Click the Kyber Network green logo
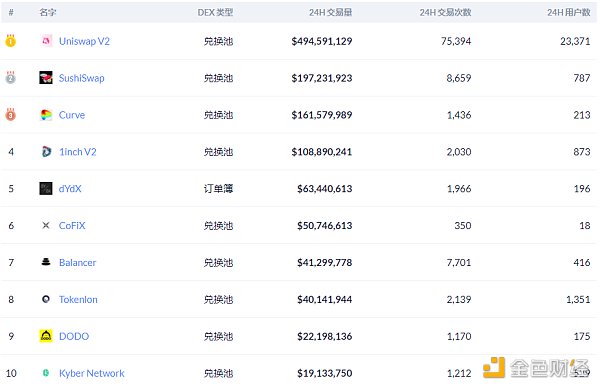The image size is (600, 389). coord(46,373)
